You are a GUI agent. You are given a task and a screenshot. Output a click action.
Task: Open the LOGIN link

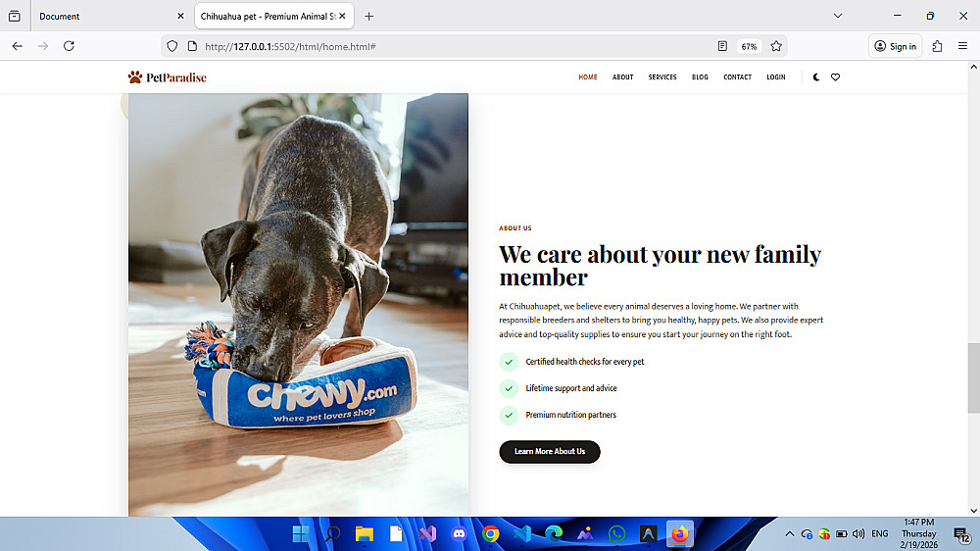[775, 76]
